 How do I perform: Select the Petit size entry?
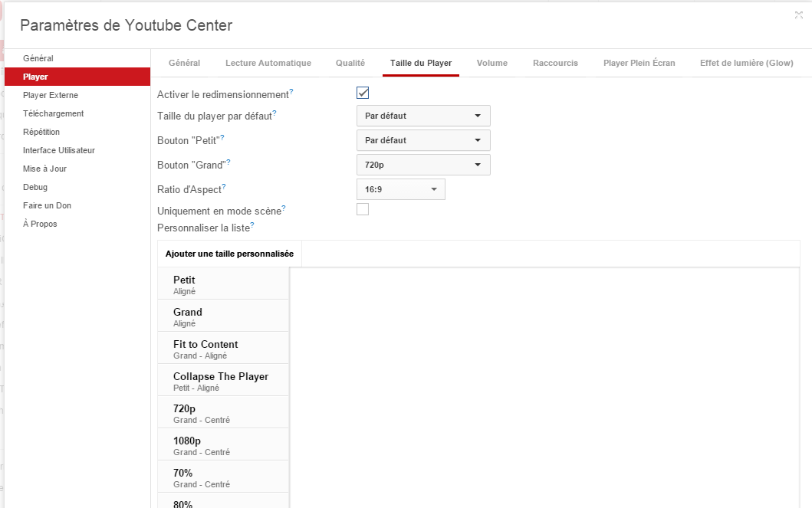(x=223, y=283)
